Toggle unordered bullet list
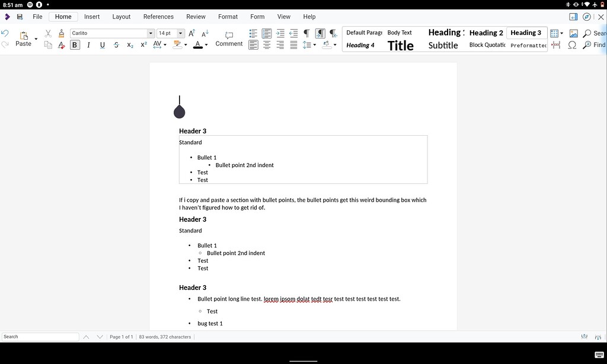This screenshot has height=364, width=607. pyautogui.click(x=253, y=33)
